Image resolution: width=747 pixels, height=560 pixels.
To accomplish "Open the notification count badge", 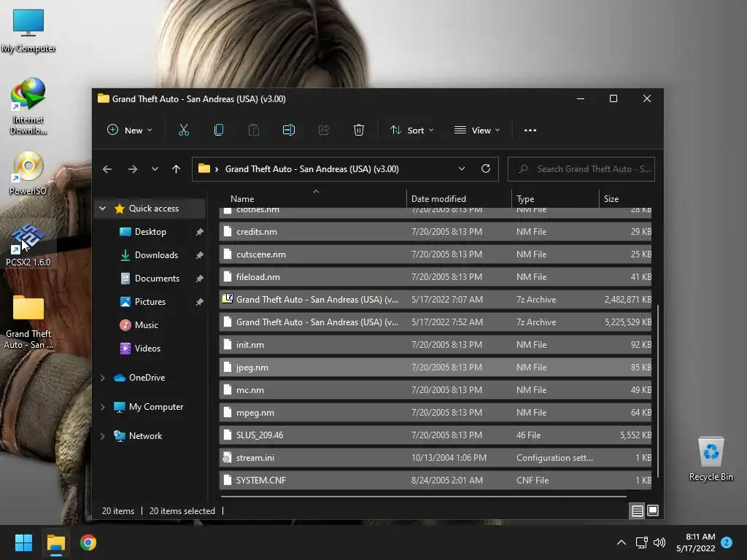I will [x=727, y=542].
